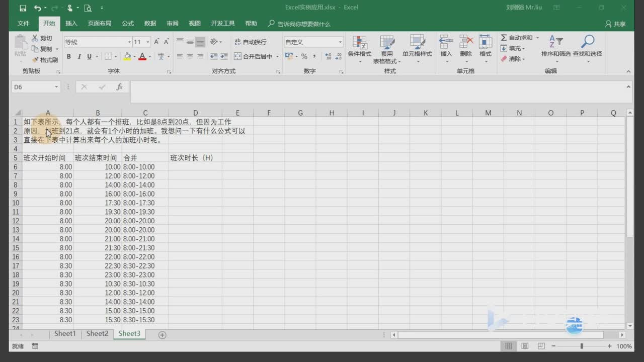This screenshot has height=362, width=644.
Task: Click the Comma Style icon
Action: [314, 56]
